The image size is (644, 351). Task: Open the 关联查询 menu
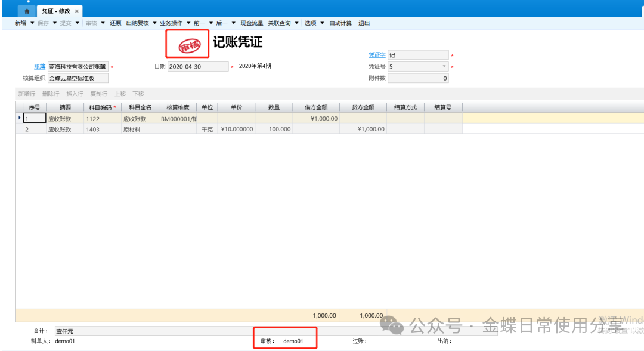[x=280, y=23]
